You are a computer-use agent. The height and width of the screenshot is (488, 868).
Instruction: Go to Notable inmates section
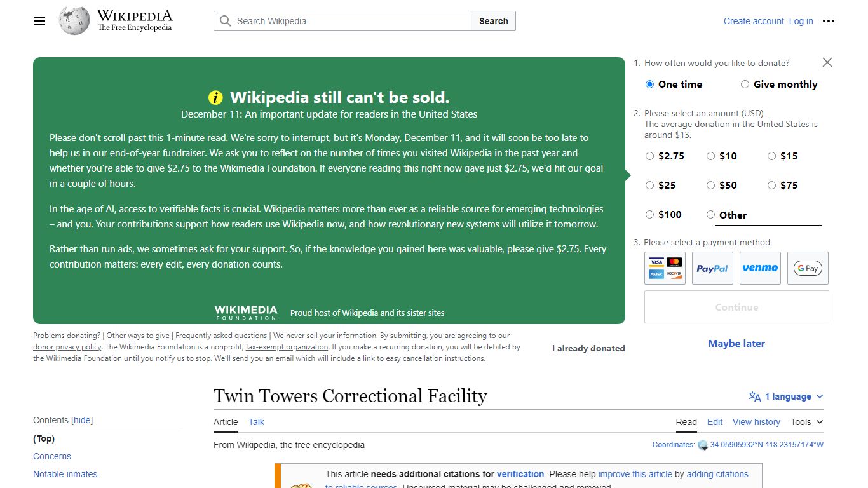[x=65, y=474]
